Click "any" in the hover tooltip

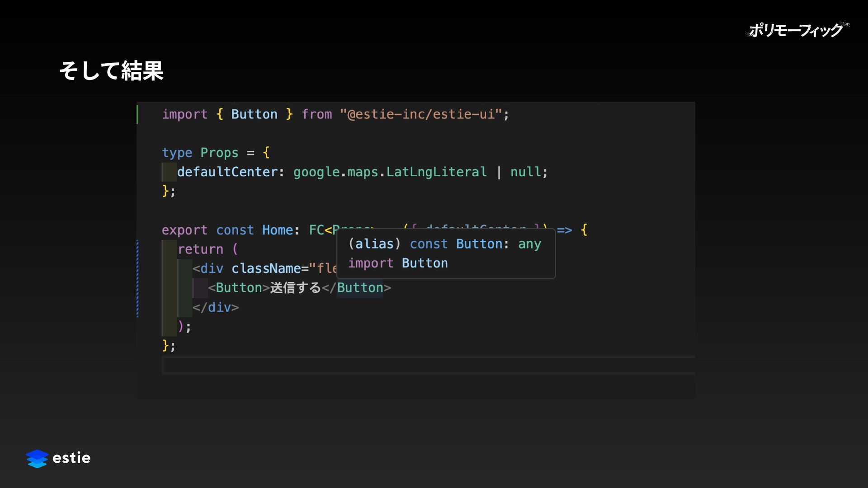coord(529,244)
